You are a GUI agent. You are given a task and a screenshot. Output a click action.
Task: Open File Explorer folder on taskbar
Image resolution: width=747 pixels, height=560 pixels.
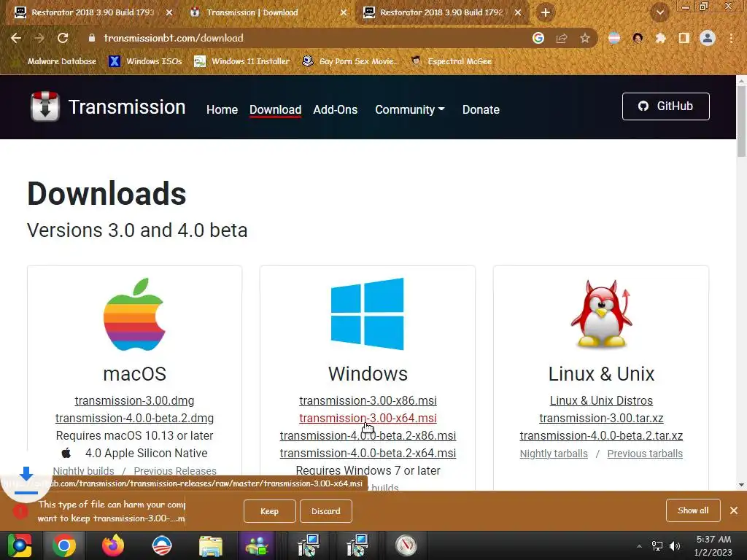tap(210, 545)
